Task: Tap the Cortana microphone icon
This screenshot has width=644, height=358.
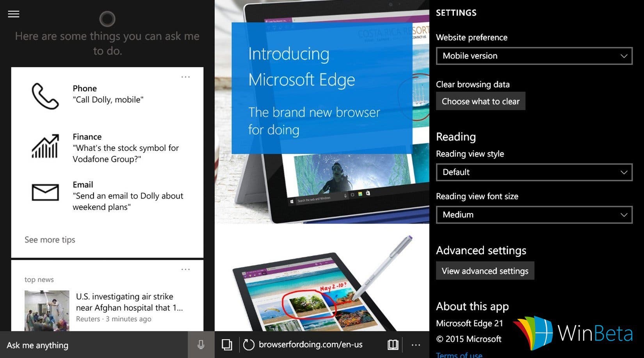Action: tap(201, 345)
